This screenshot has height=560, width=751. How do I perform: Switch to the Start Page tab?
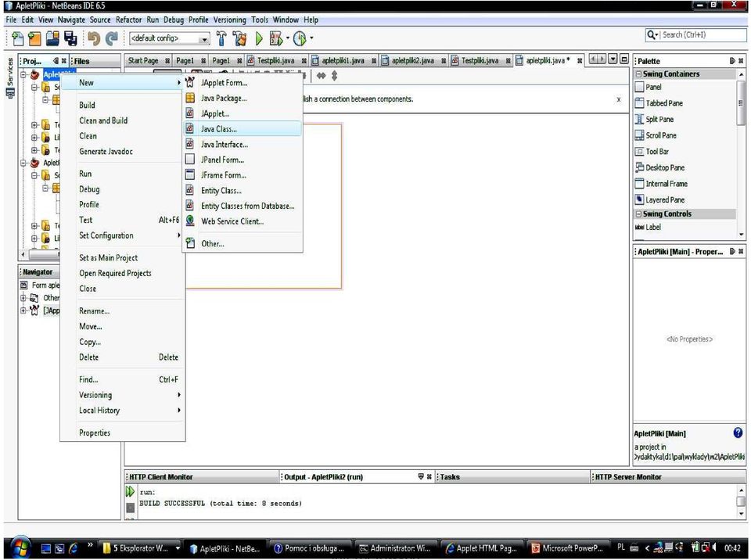(149, 60)
